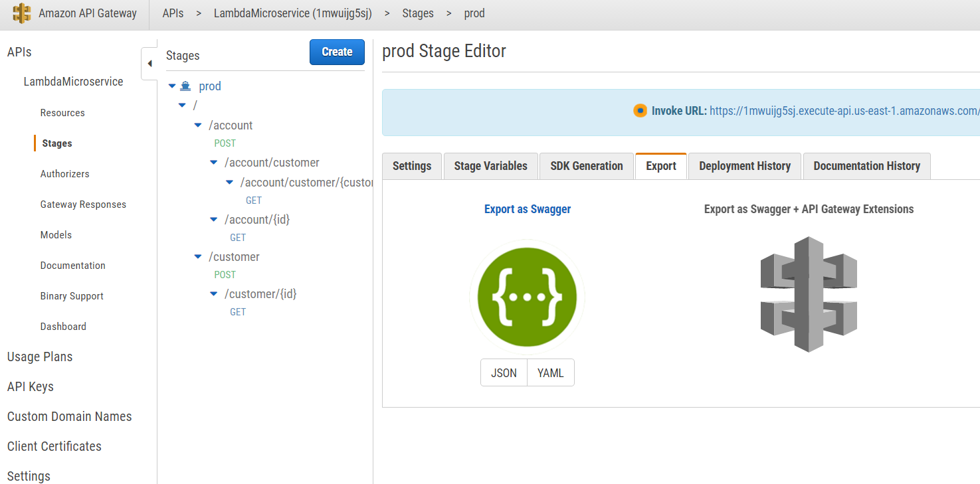Export Swagger as YAML
980x484 pixels.
coord(550,373)
